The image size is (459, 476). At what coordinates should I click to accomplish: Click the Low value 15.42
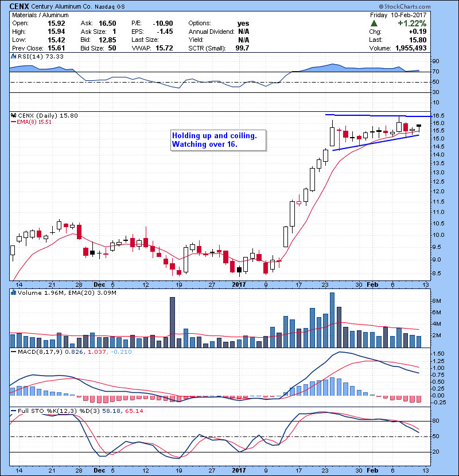pyautogui.click(x=56, y=40)
